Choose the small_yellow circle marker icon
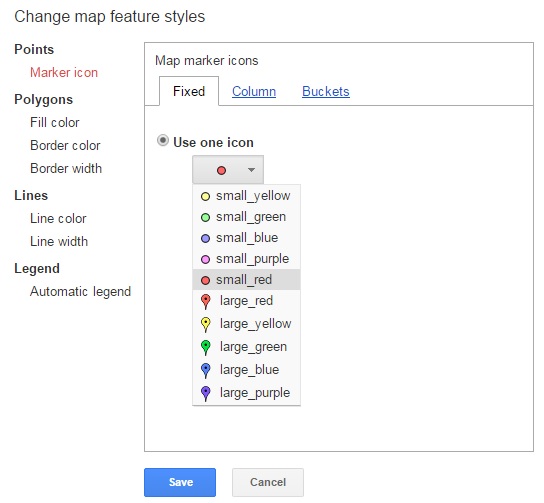This screenshot has width=544, height=503. pos(246,196)
